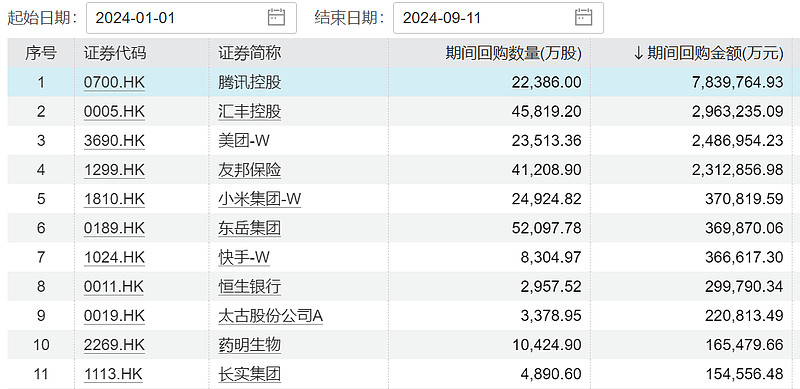Open stock code 1113.HK link
The width and height of the screenshot is (800, 389).
click(x=113, y=374)
